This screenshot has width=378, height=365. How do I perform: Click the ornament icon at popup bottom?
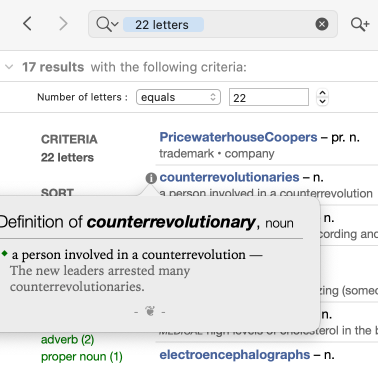point(150,311)
